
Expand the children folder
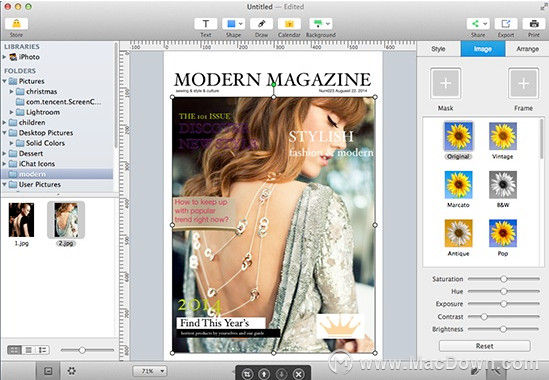[x=4, y=123]
